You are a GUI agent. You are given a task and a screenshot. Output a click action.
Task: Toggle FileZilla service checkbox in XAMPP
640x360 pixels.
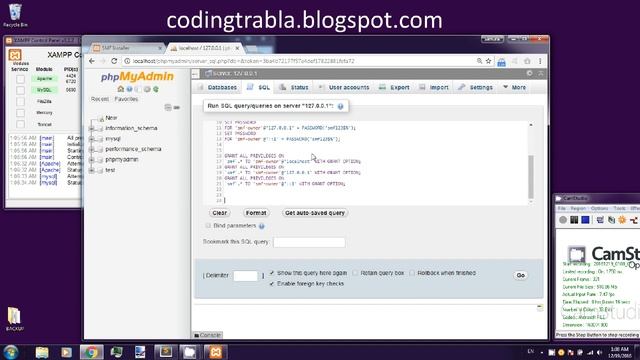pos(20,101)
